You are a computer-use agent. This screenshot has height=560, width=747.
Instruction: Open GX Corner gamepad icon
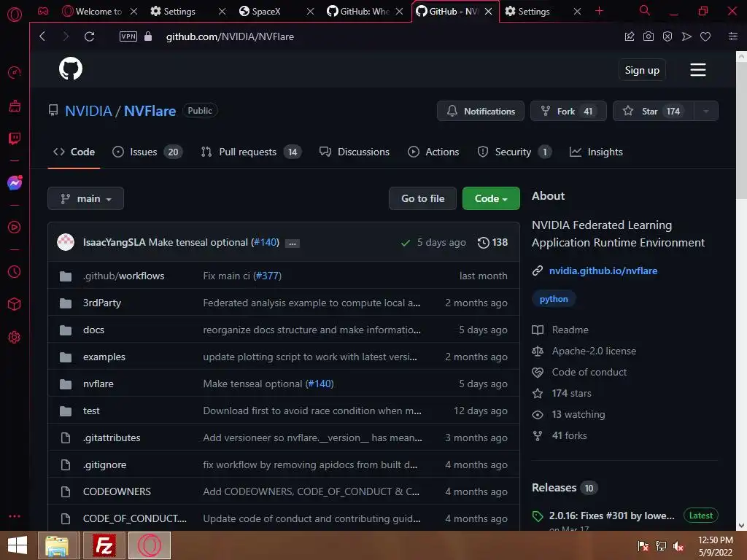43,11
